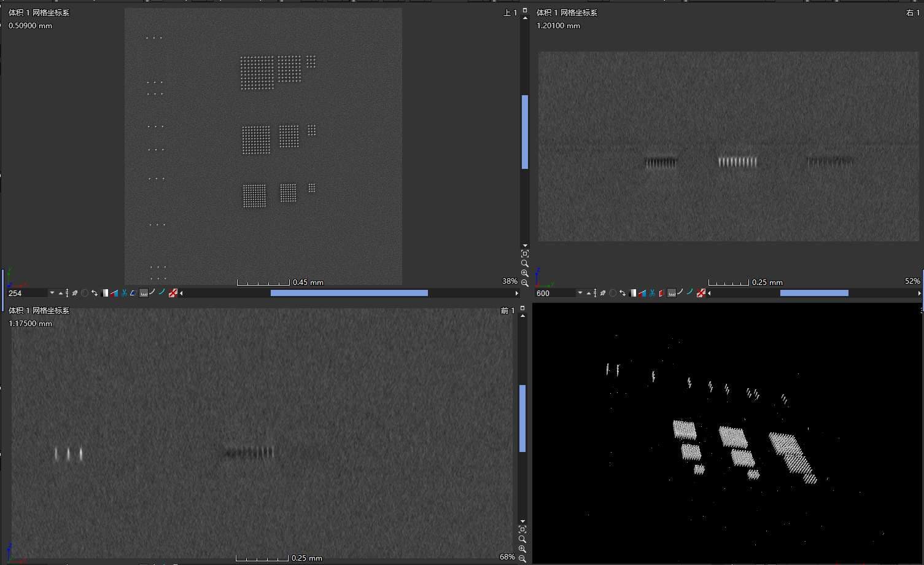Zoom in on the top view
The width and height of the screenshot is (924, 565).
pyautogui.click(x=524, y=273)
